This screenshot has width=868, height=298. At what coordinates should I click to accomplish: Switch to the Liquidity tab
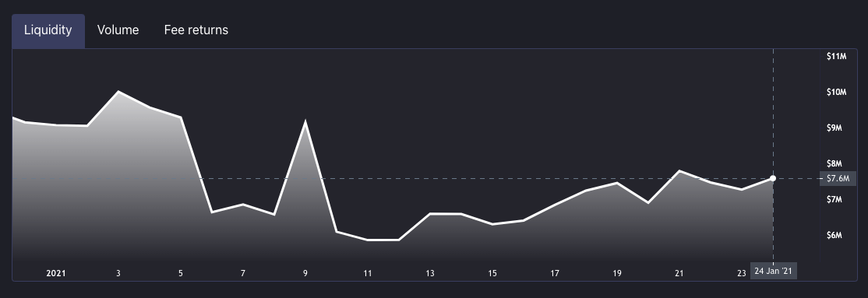(48, 31)
